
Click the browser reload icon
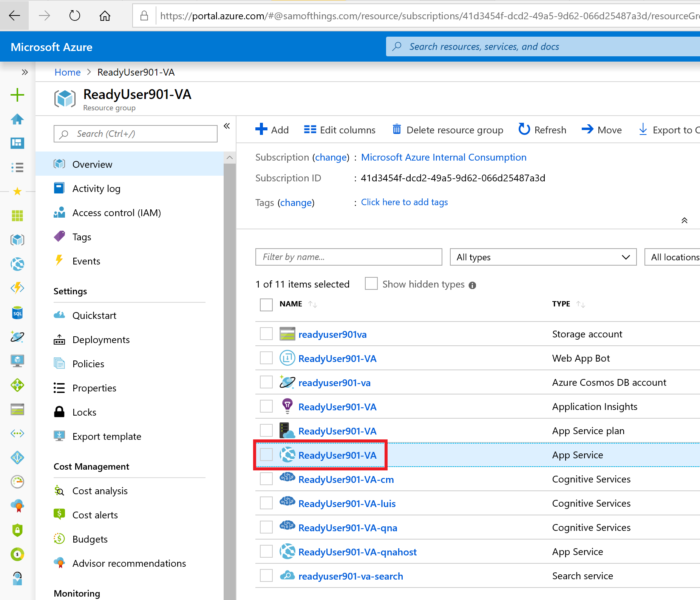point(75,15)
